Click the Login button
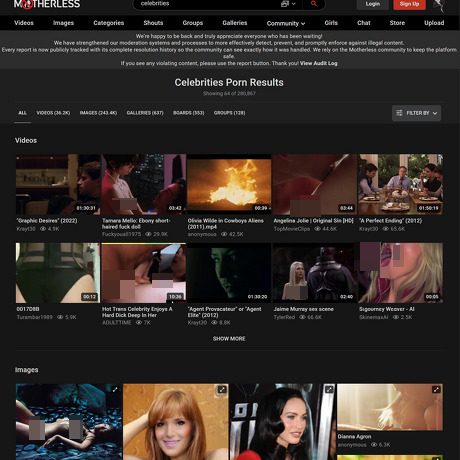 (373, 4)
